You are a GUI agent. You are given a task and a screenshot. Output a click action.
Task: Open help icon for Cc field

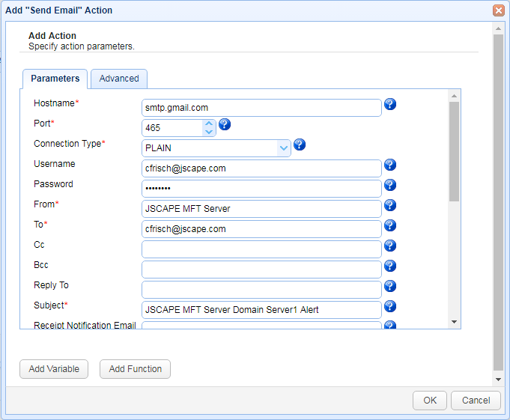(389, 246)
